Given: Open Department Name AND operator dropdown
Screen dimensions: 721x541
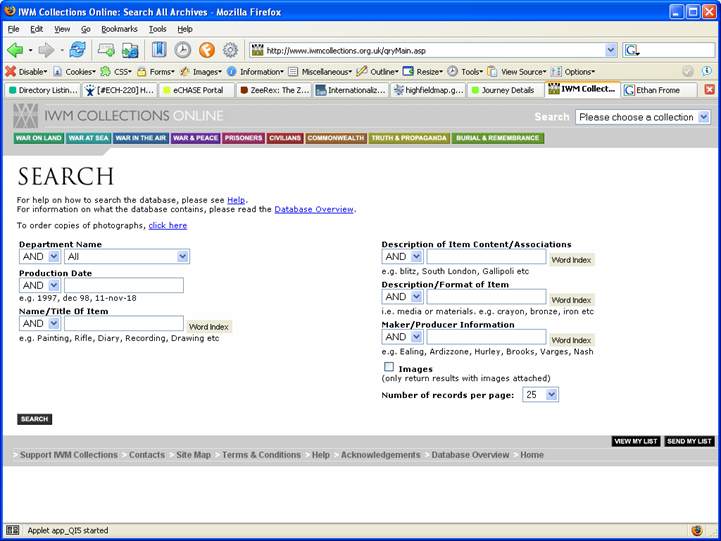Looking at the screenshot, I should (x=40, y=256).
